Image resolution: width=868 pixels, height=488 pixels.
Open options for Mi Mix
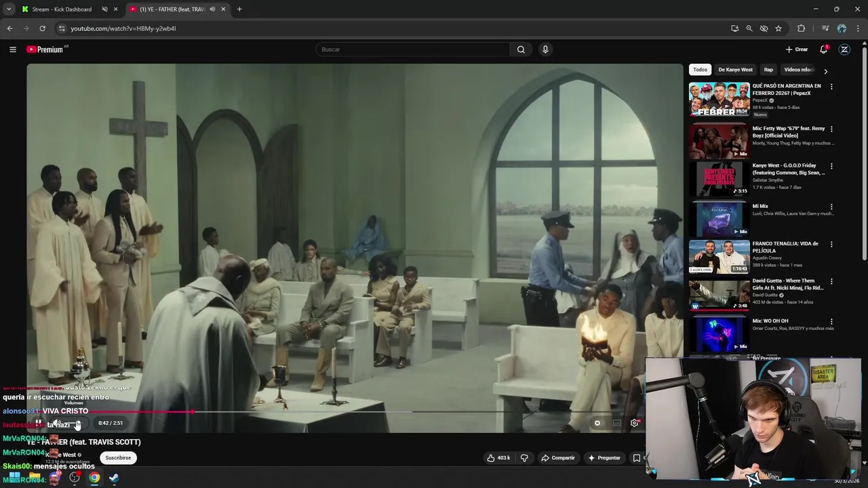831,207
